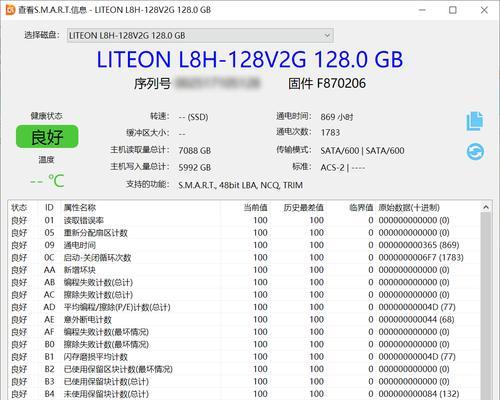This screenshot has height=400, width=500.
Task: Minimize the S.M.A.R.T. window
Action: pyautogui.click(x=422, y=10)
